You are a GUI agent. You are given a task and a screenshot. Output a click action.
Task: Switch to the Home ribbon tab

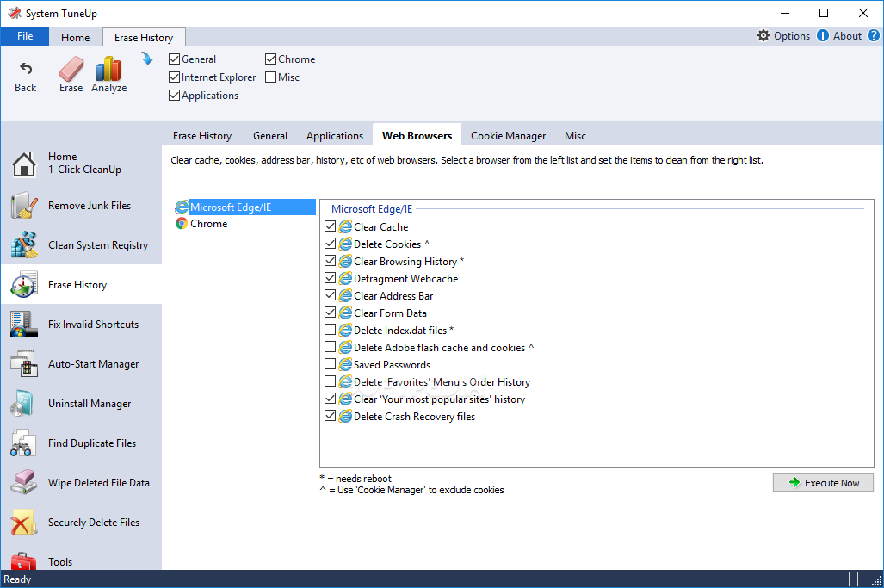pos(76,37)
